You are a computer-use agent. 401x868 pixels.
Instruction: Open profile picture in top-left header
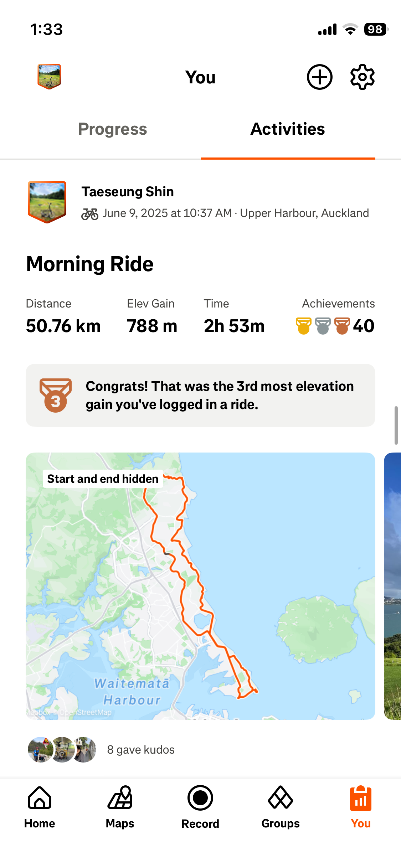tap(49, 77)
